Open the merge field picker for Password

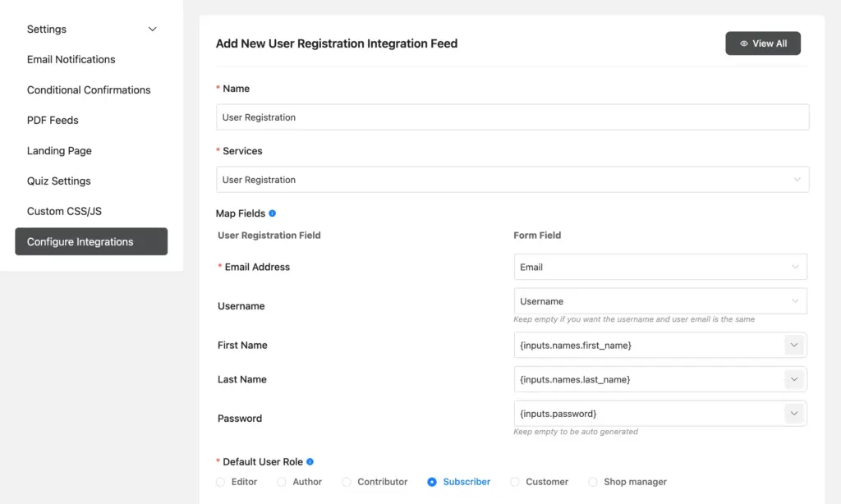(793, 413)
